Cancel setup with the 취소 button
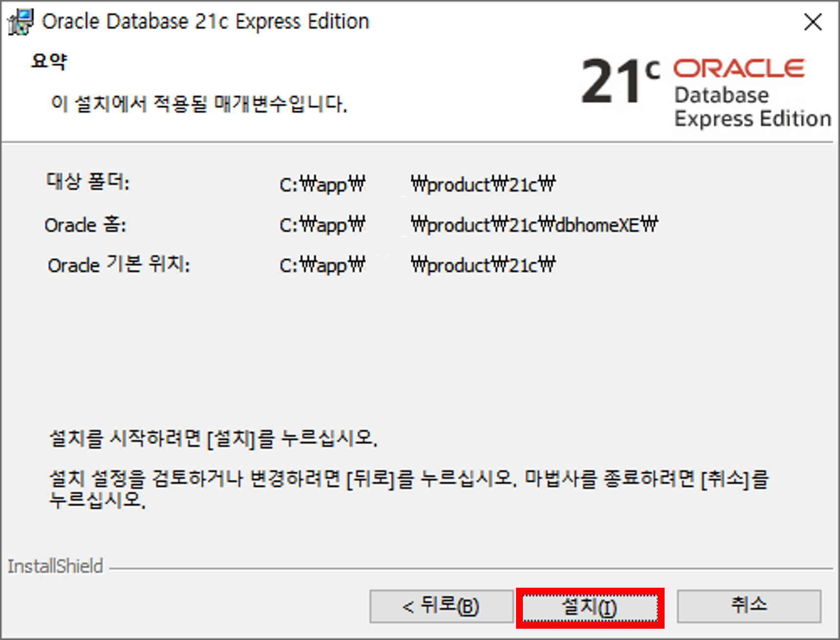 [x=749, y=606]
